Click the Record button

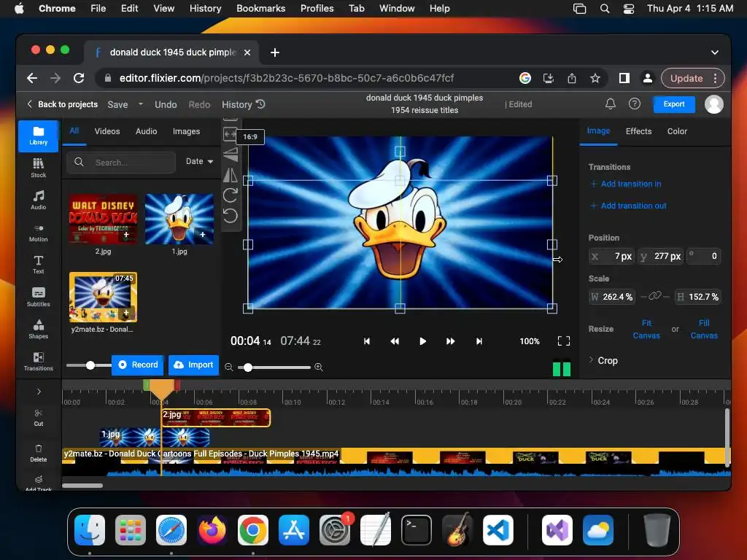pyautogui.click(x=138, y=365)
